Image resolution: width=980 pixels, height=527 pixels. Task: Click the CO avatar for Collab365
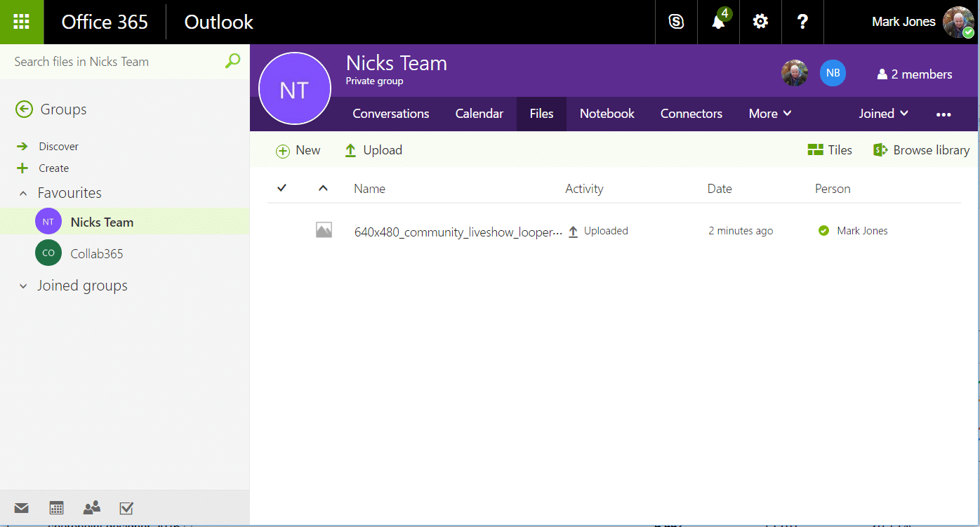pos(48,253)
